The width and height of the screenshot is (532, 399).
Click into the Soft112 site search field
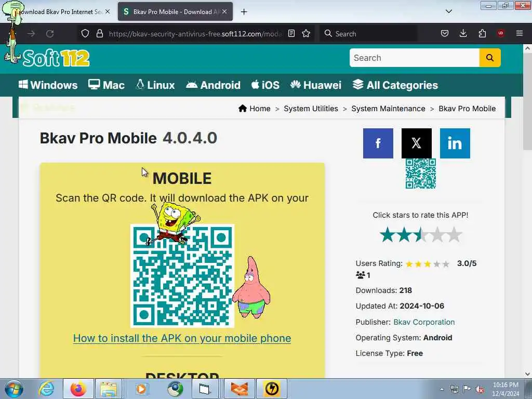coord(414,58)
